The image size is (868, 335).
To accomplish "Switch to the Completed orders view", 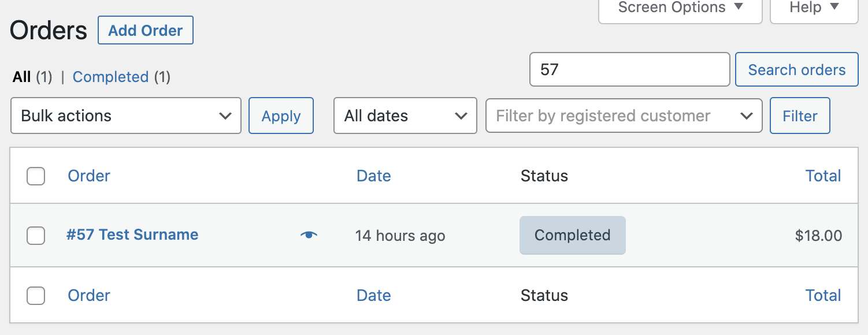I will click(112, 76).
